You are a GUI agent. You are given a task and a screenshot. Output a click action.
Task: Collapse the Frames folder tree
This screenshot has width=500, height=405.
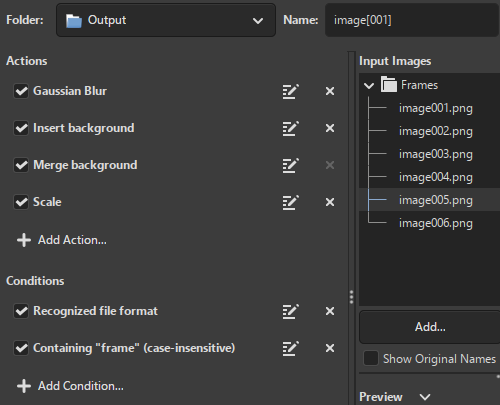(369, 85)
